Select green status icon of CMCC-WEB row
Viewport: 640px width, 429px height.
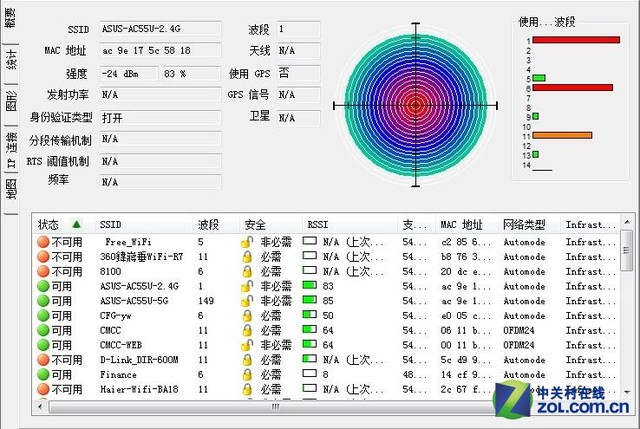point(43,345)
